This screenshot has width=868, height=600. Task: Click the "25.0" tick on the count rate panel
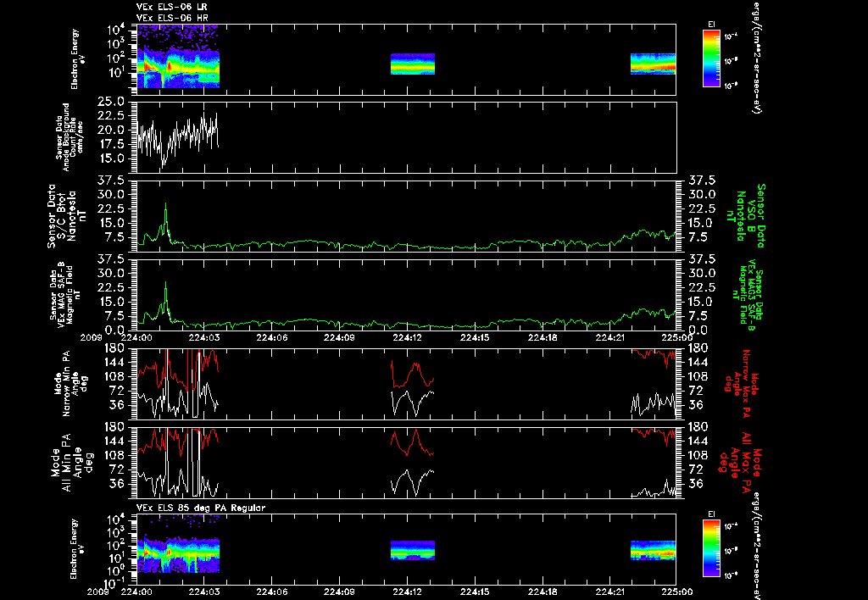pos(112,102)
